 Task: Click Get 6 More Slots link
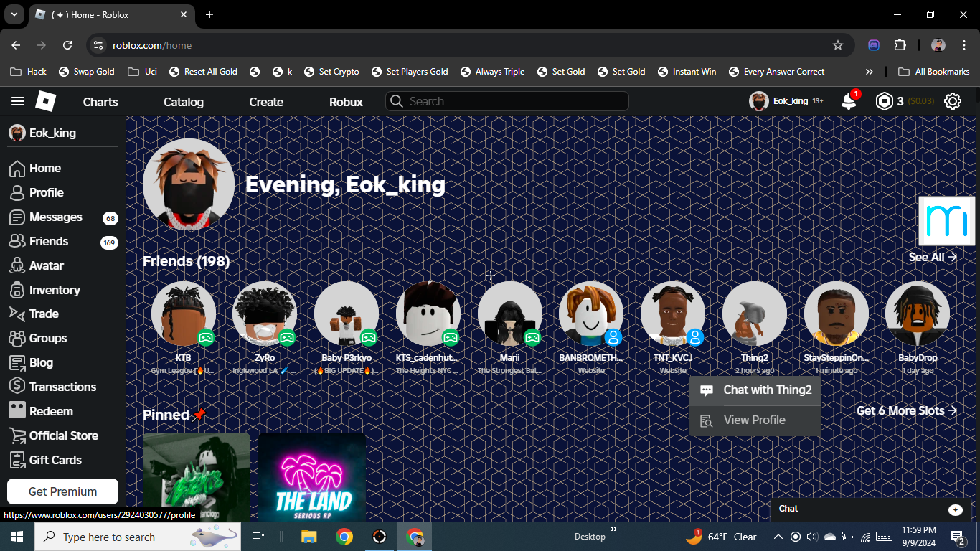coord(907,410)
